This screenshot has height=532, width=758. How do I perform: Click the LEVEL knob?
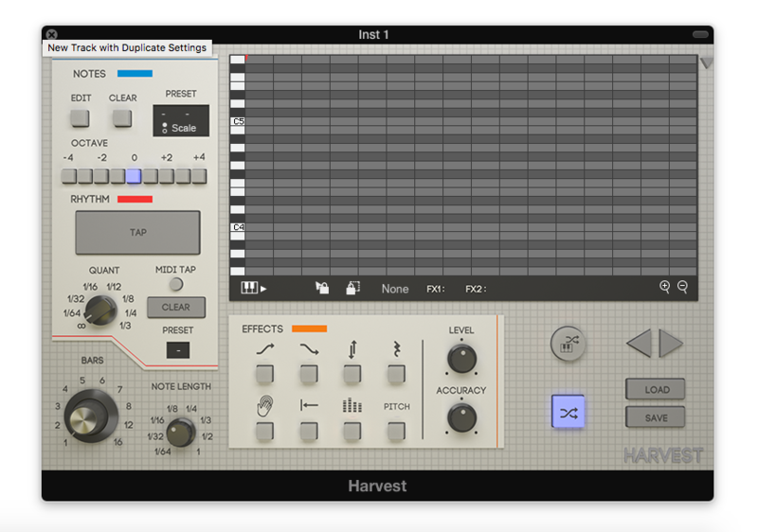pos(461,358)
